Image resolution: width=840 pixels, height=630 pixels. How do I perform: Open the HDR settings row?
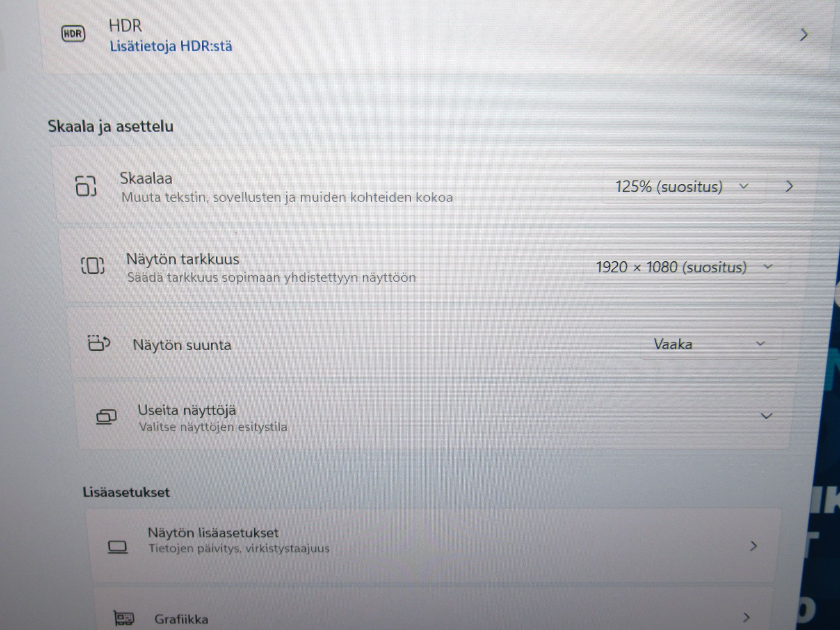[436, 36]
